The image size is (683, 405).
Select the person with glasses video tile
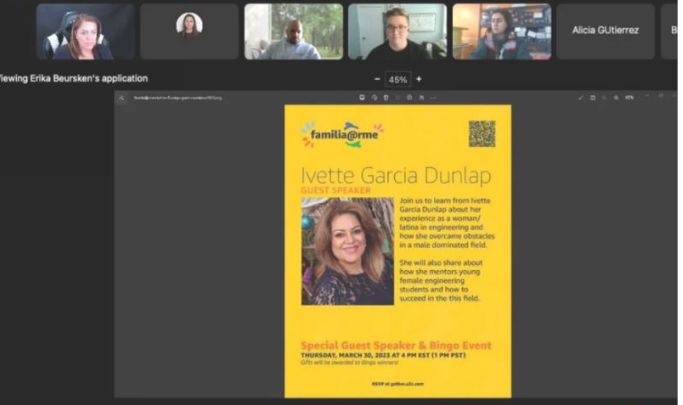click(x=397, y=31)
